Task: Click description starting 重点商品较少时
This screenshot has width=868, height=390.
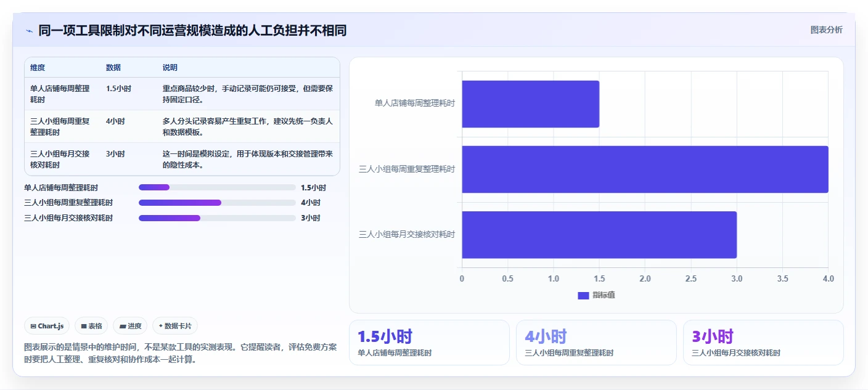Action: [x=248, y=94]
